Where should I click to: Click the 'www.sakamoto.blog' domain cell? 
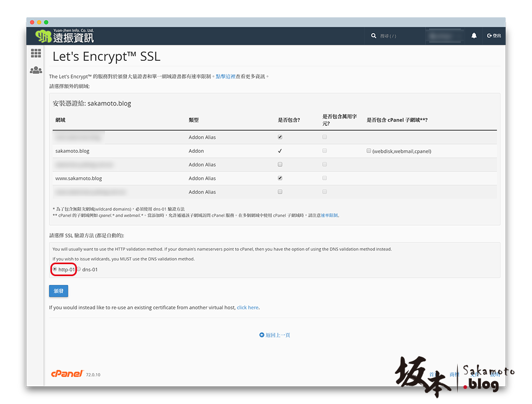79,178
